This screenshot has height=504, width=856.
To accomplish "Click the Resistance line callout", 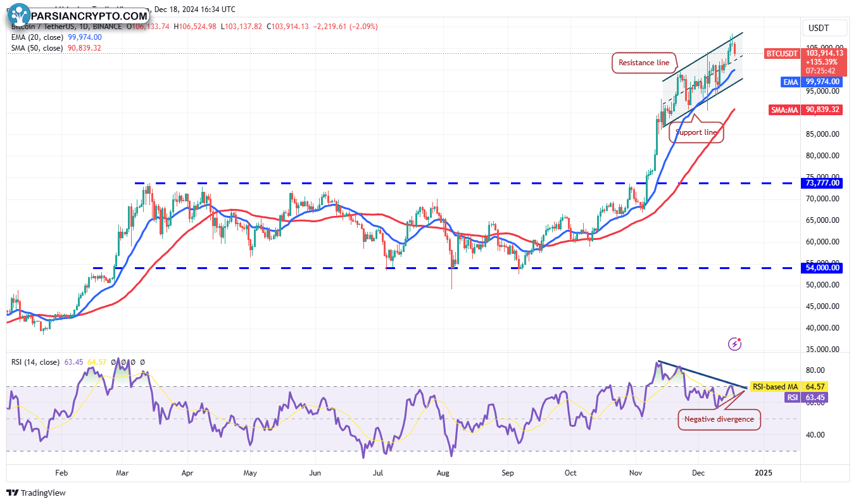I will point(644,63).
